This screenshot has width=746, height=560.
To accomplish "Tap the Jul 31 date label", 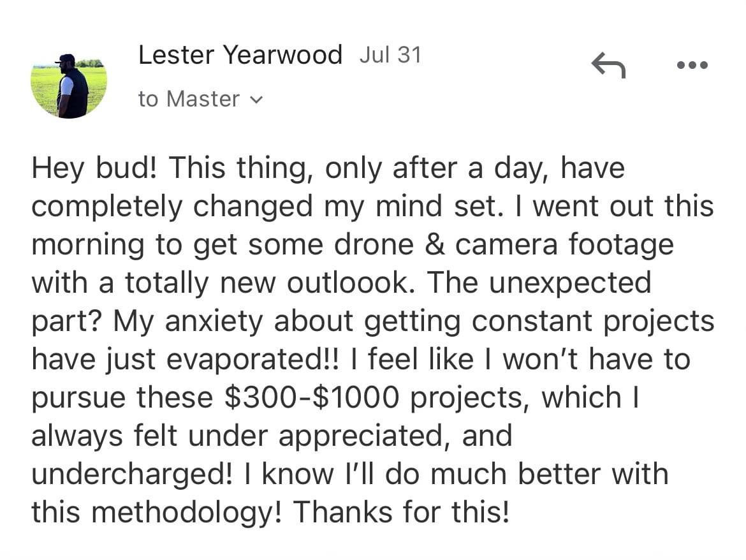I will coord(390,55).
